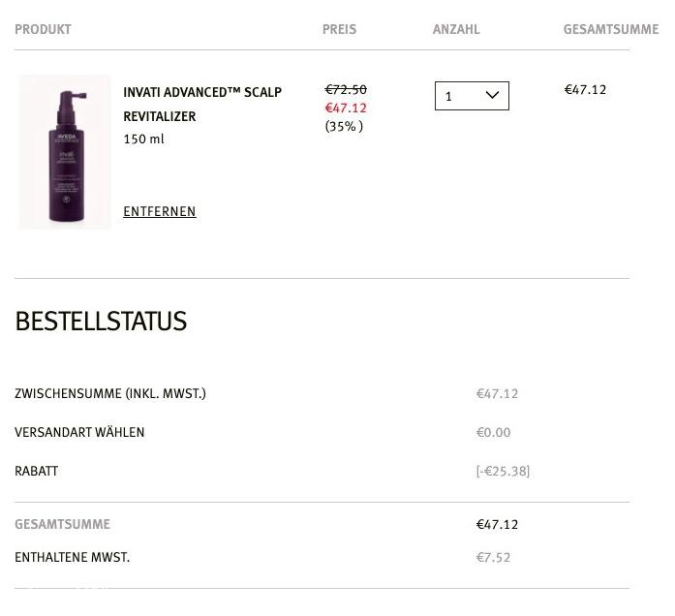Select the PREIS column header

tap(339, 29)
